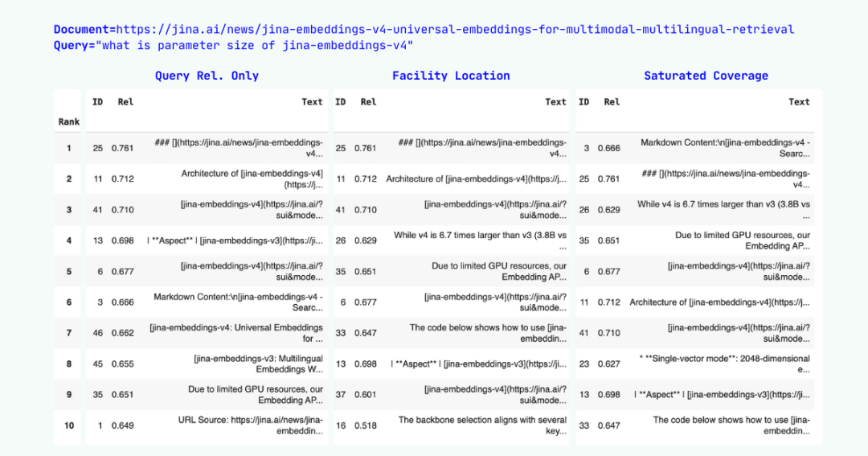Click Rel 0.629 in Facility Location table
The height and width of the screenshot is (456, 868).
pos(366,240)
